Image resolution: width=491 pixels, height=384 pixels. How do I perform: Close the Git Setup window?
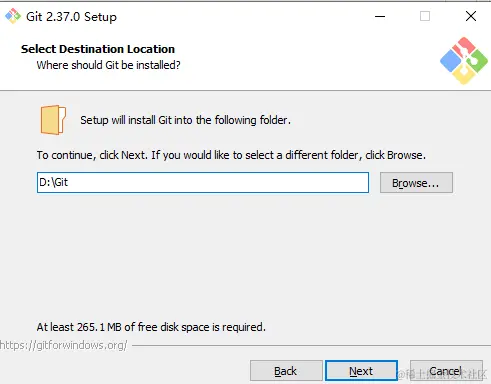pyautogui.click(x=471, y=16)
